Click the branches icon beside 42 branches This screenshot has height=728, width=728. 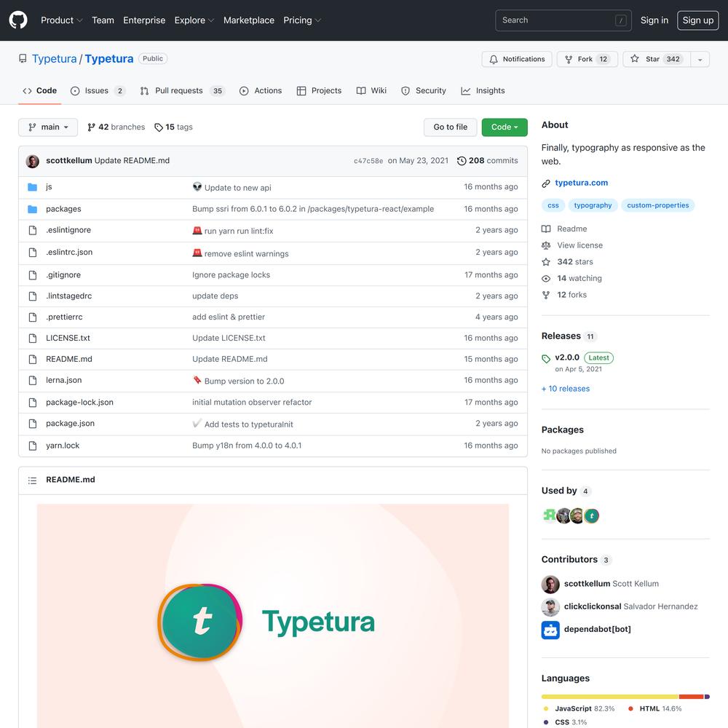pyautogui.click(x=92, y=127)
